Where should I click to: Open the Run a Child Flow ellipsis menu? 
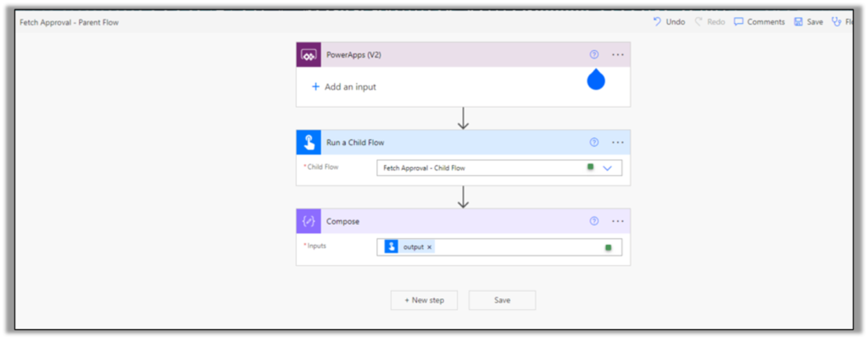point(618,142)
